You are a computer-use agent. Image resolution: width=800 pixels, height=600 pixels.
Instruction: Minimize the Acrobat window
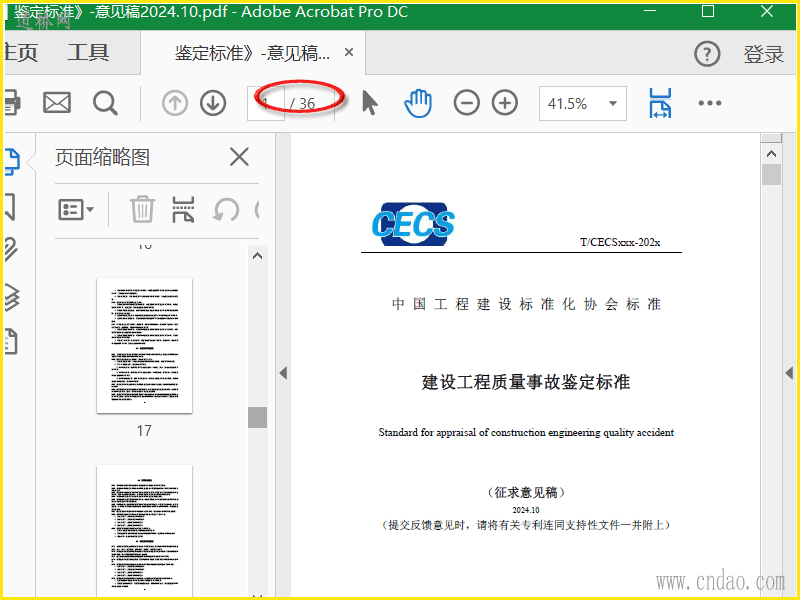tap(651, 11)
